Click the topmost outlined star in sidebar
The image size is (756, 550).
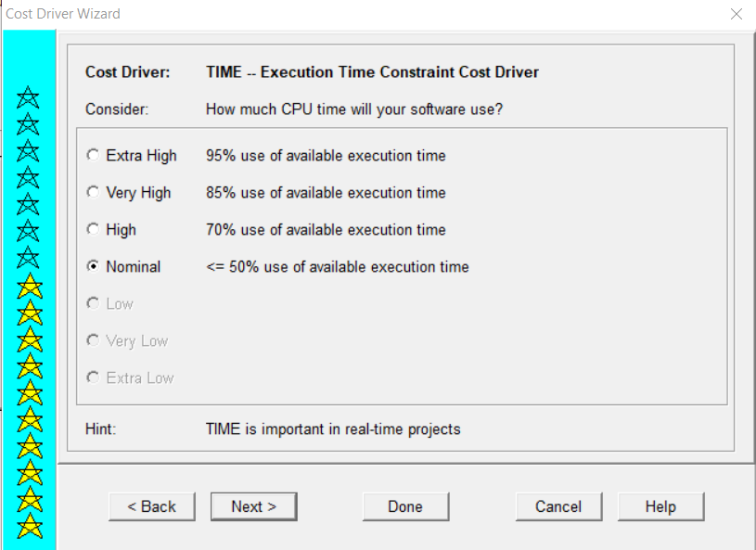coord(28,97)
